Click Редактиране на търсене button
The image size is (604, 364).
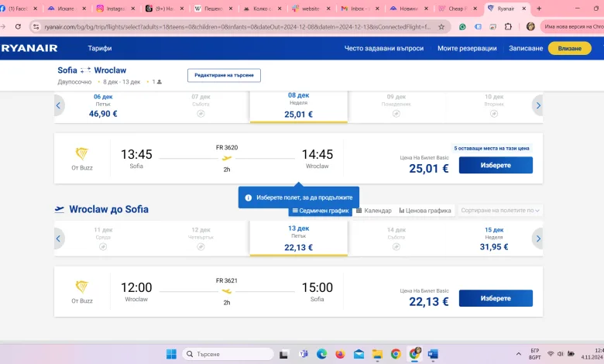coord(224,75)
